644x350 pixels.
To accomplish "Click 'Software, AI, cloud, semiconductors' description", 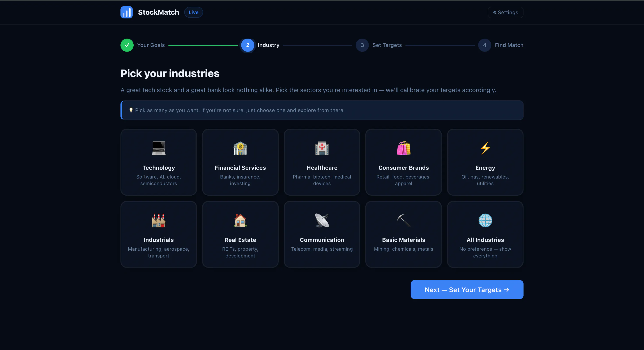I will click(159, 180).
